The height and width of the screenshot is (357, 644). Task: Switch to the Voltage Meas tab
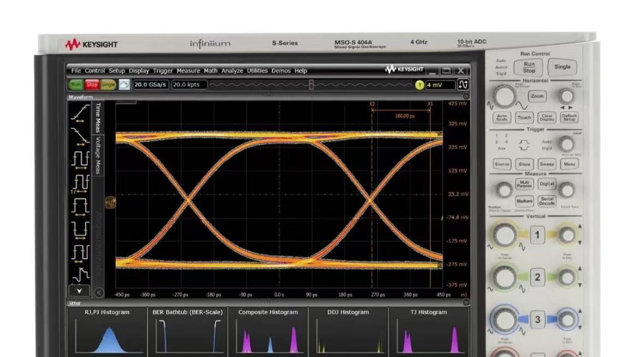click(x=98, y=155)
